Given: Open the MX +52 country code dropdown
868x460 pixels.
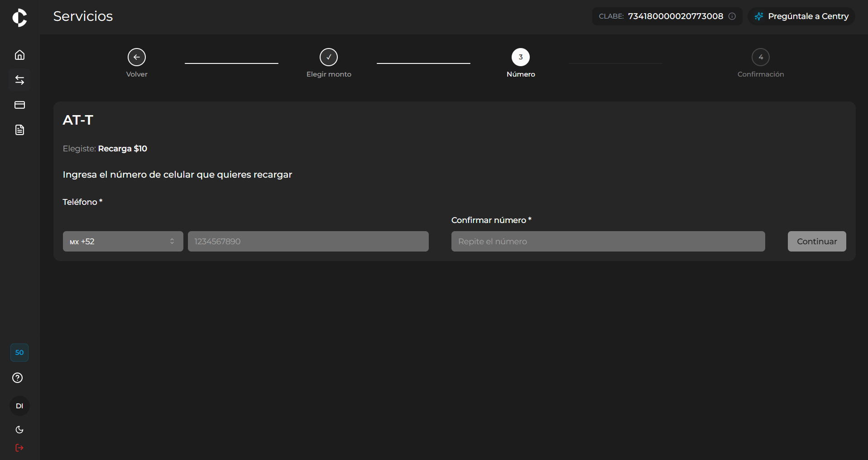Looking at the screenshot, I should 123,242.
